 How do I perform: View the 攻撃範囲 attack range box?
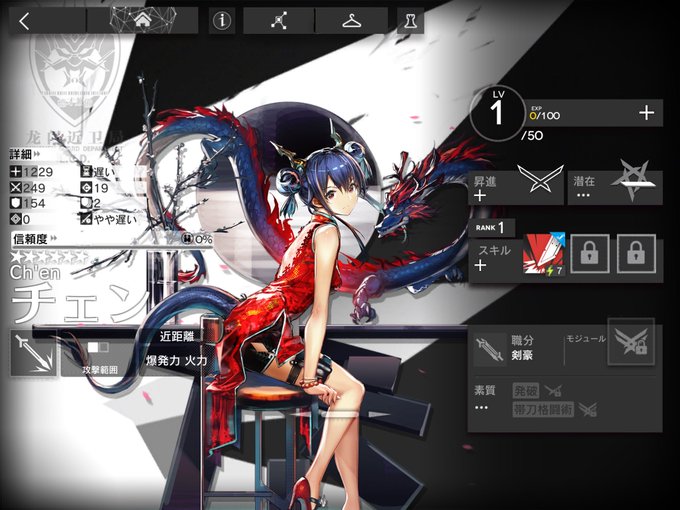pyautogui.click(x=98, y=357)
